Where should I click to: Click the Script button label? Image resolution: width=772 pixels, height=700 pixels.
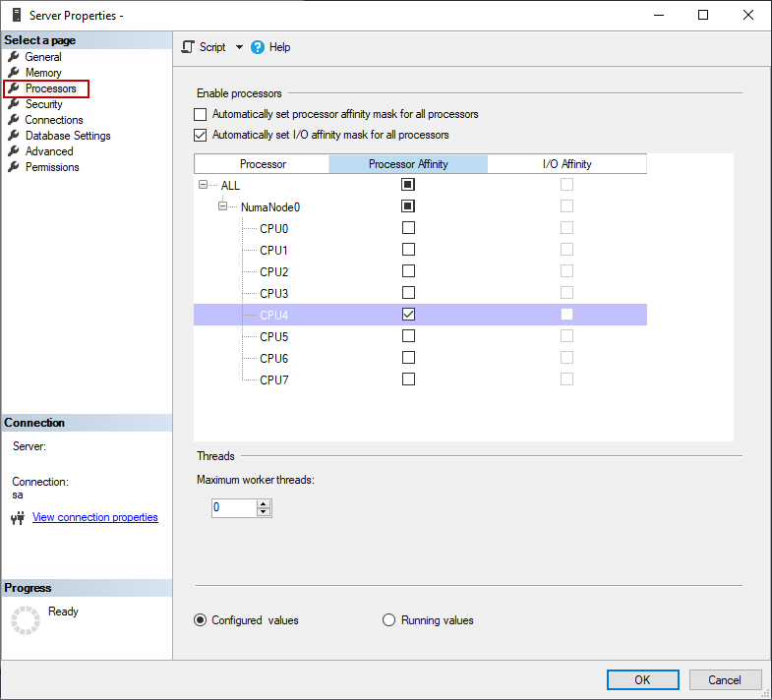(212, 47)
